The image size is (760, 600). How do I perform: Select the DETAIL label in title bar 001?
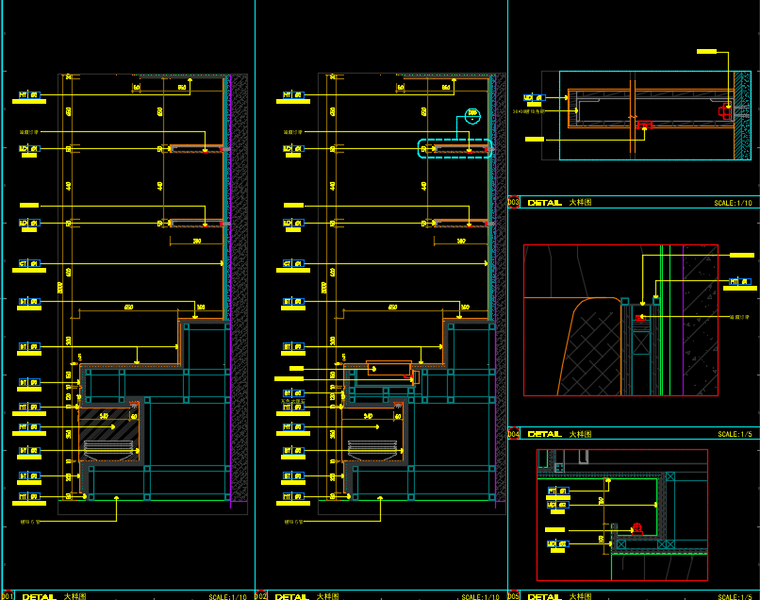[39, 597]
